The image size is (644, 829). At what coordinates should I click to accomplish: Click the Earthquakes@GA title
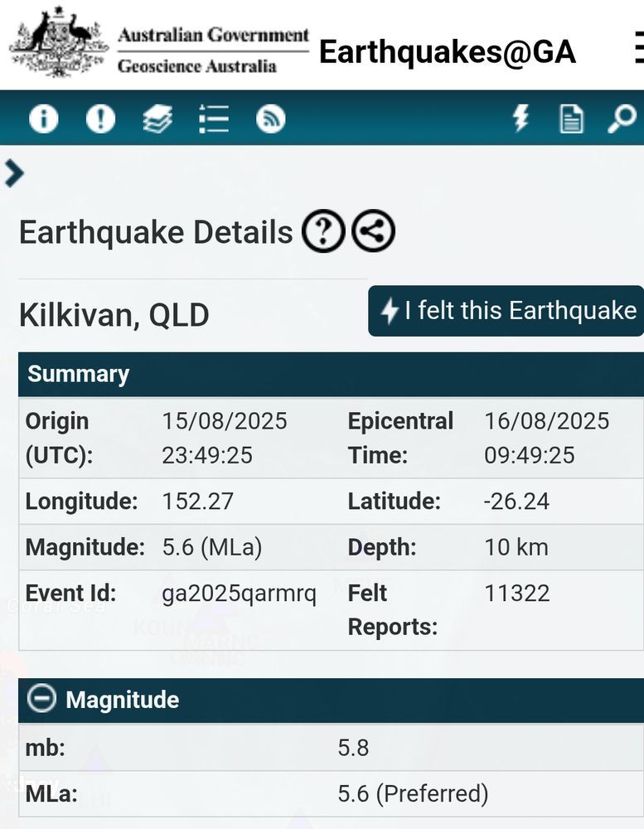pos(448,51)
